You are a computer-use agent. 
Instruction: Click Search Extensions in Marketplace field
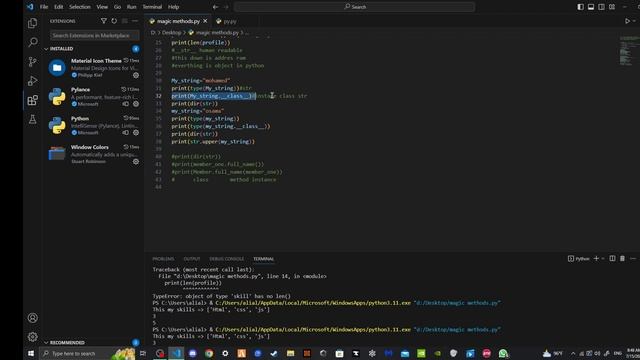click(x=94, y=36)
